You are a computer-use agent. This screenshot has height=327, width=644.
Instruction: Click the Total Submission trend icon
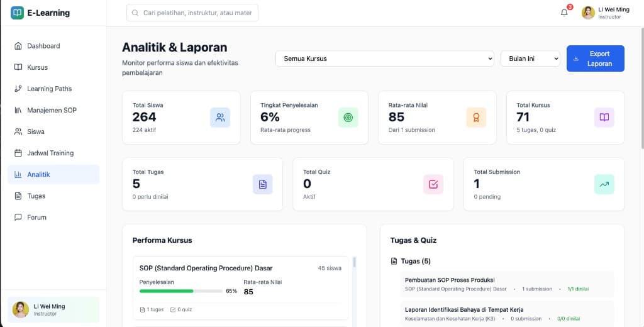click(x=604, y=184)
